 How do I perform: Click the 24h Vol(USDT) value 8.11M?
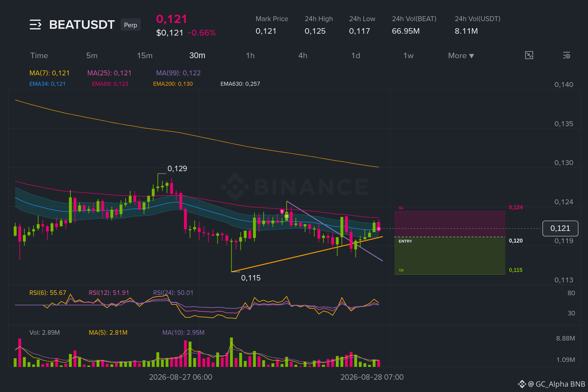(x=466, y=31)
